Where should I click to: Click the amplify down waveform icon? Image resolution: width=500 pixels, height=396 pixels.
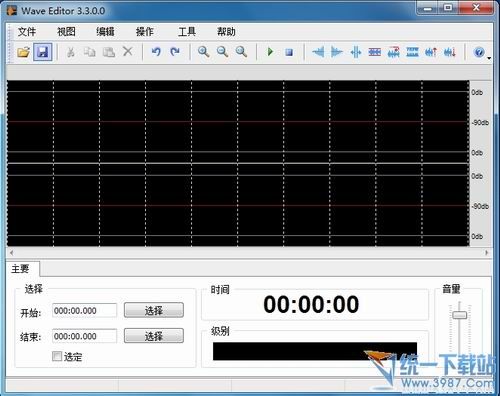click(x=450, y=52)
